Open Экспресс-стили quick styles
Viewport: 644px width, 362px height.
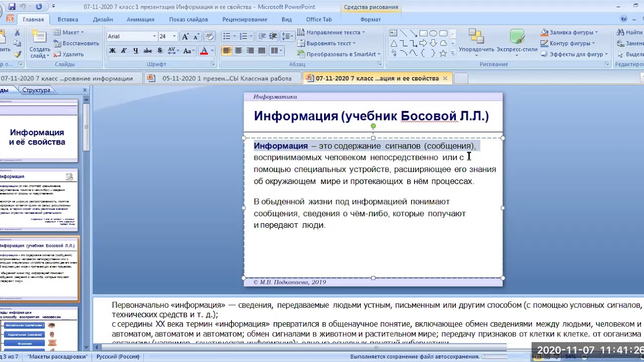(x=517, y=43)
